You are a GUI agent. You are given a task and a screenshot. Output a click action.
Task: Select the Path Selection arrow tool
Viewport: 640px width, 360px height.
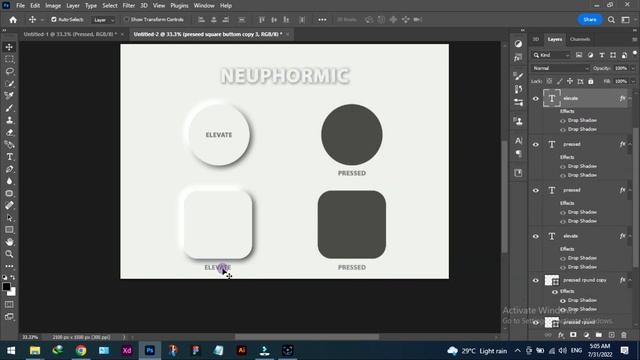[9, 218]
